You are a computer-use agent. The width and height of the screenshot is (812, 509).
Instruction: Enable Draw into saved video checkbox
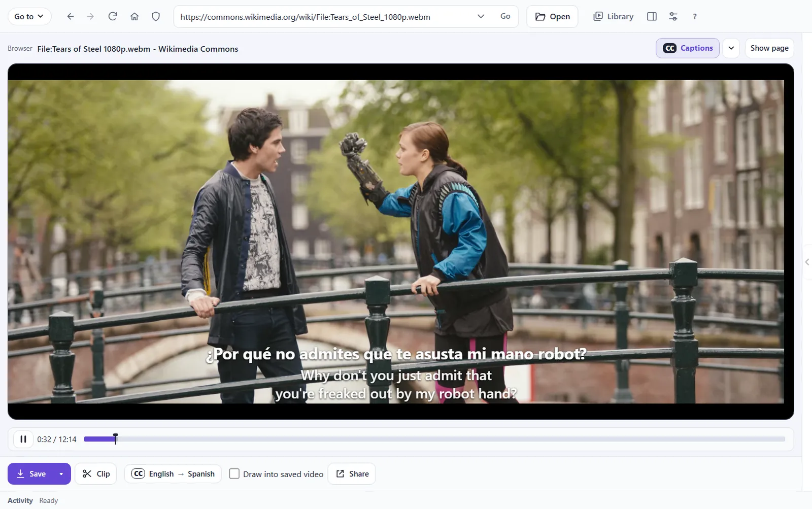pos(234,473)
